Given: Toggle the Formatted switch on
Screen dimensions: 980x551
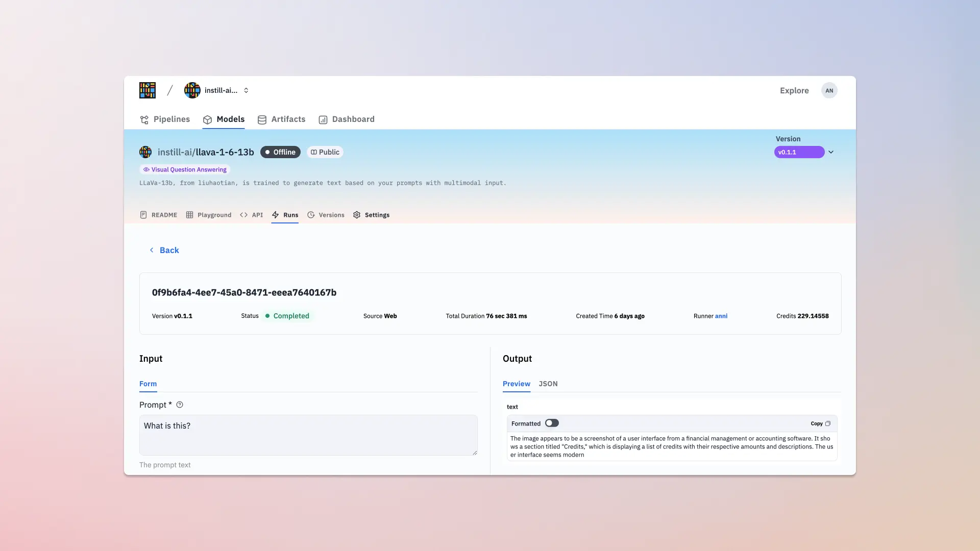Looking at the screenshot, I should [552, 423].
